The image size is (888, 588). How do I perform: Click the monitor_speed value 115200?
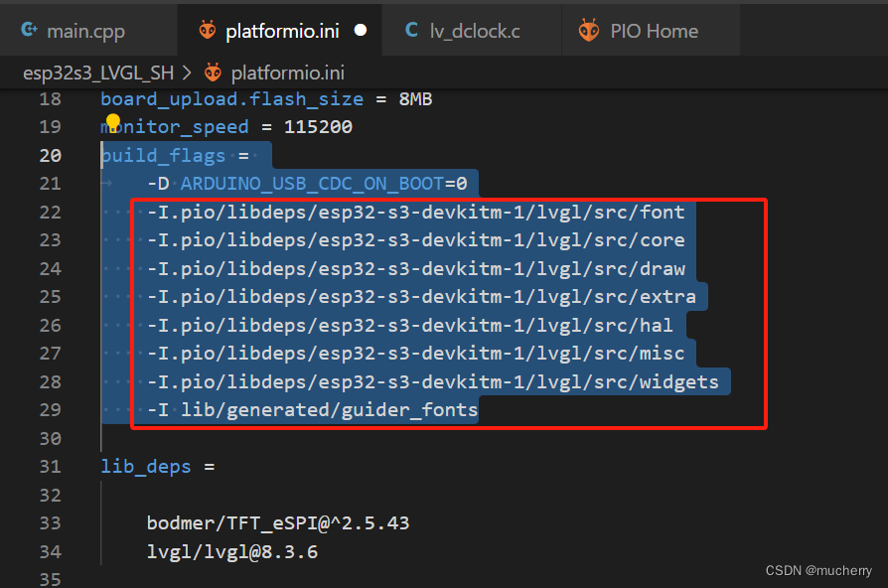pos(319,126)
